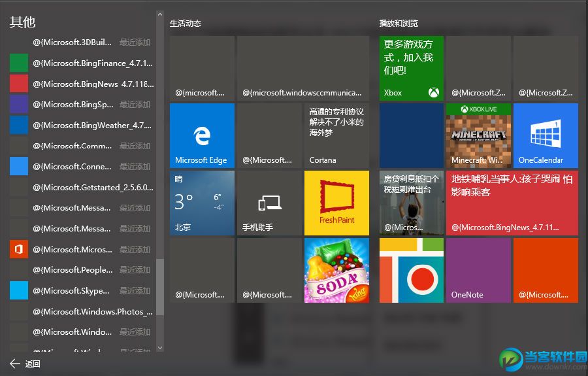The height and width of the screenshot is (376, 588).
Task: Open wide @{microsoft.windowscommunica... tile
Action: 303,68
